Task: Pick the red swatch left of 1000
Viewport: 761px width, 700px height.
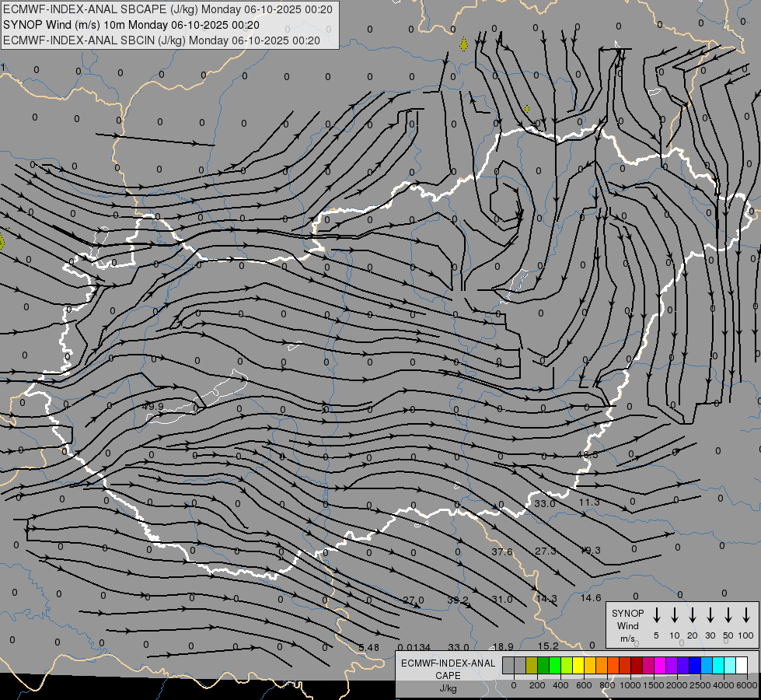Action: 625,665
